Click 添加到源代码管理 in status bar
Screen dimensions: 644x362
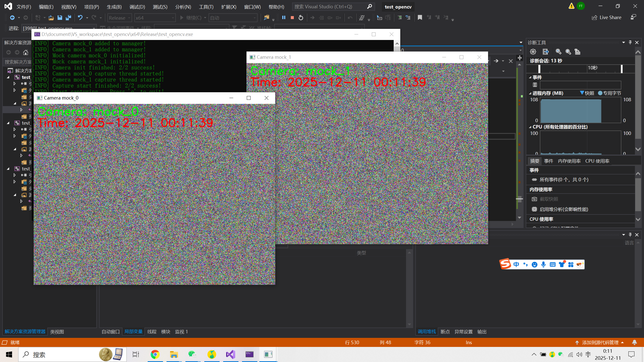pos(600,342)
